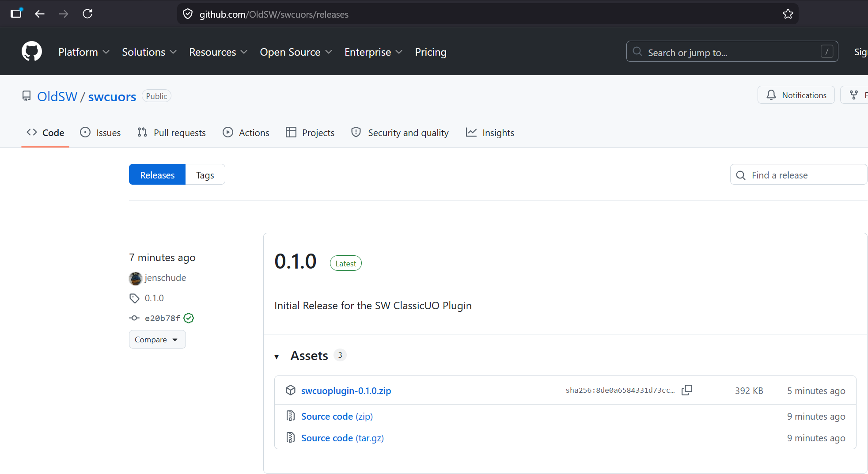Image resolution: width=868 pixels, height=474 pixels.
Task: Open the jenschude avatar image
Action: point(135,278)
